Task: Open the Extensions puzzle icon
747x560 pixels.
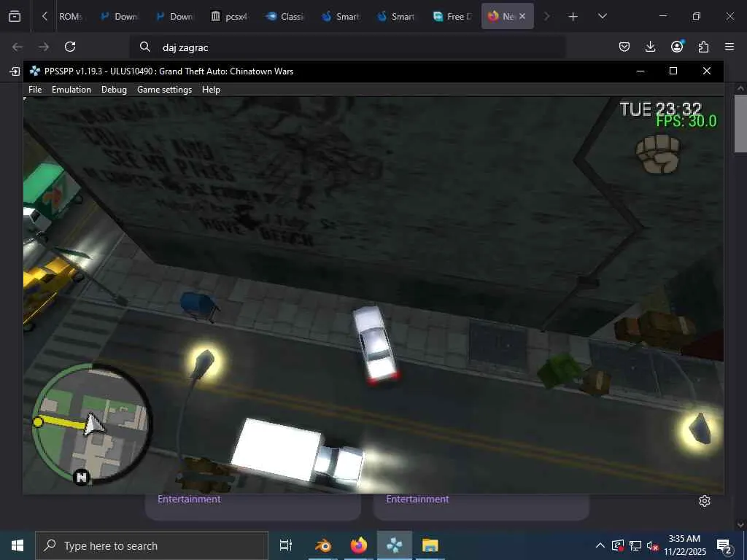Action: 703,47
